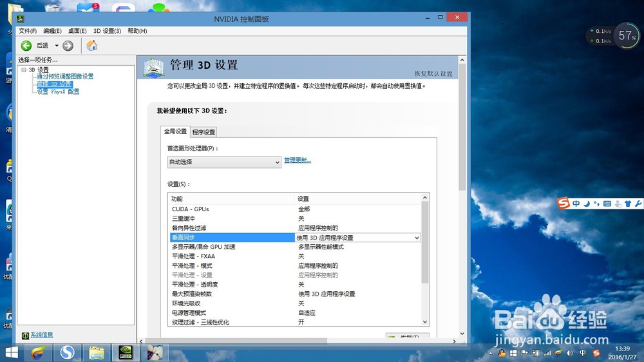Select 管理 3D 设置 in the task tree

[x=55, y=84]
